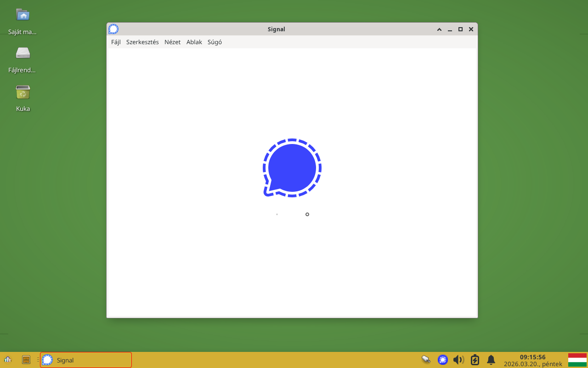
Task: Show notifications via the bell icon
Action: tap(491, 360)
